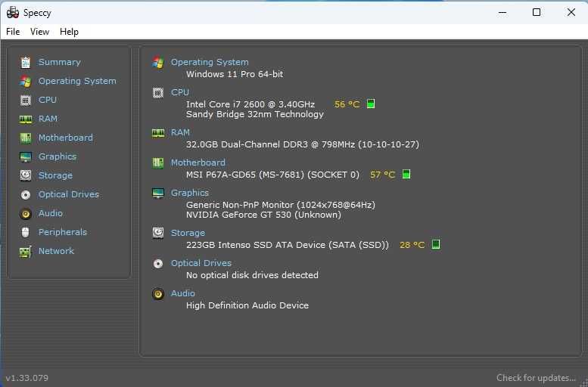
Task: Click the Operating System icon in sidebar
Action: pos(26,81)
